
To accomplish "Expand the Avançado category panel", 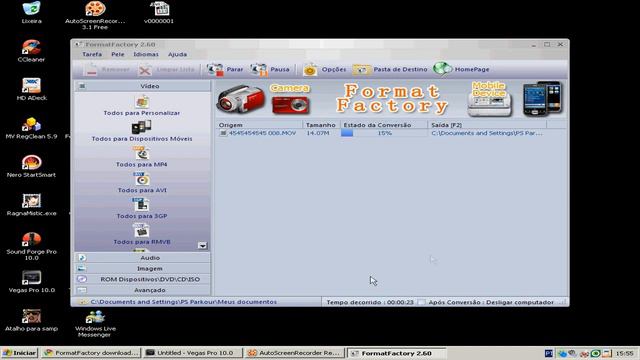I will click(x=142, y=290).
